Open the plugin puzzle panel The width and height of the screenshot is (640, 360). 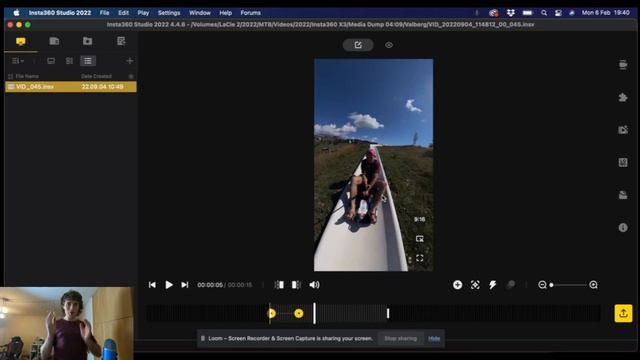coord(623,97)
